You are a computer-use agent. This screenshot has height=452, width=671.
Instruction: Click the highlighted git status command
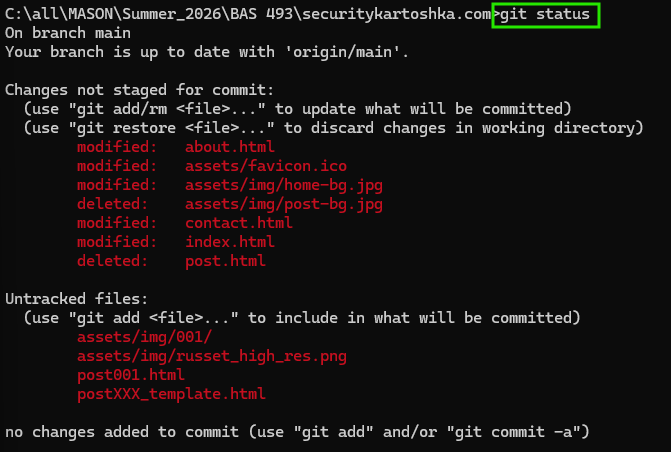pyautogui.click(x=545, y=15)
